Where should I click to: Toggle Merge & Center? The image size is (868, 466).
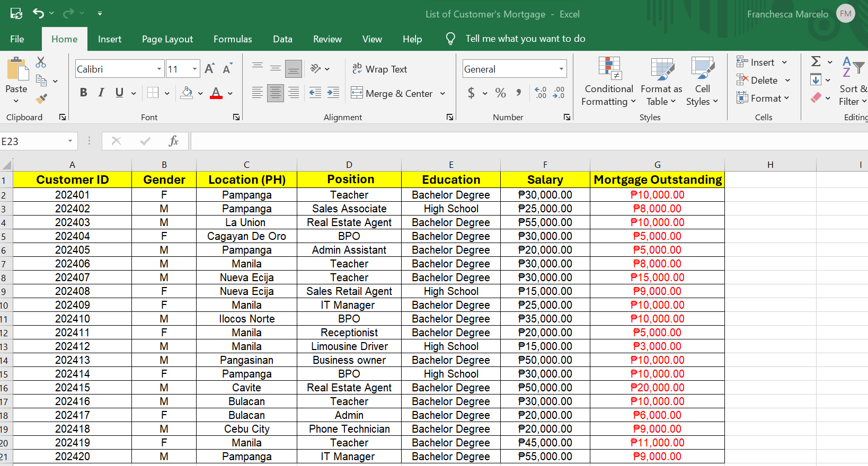(x=392, y=93)
